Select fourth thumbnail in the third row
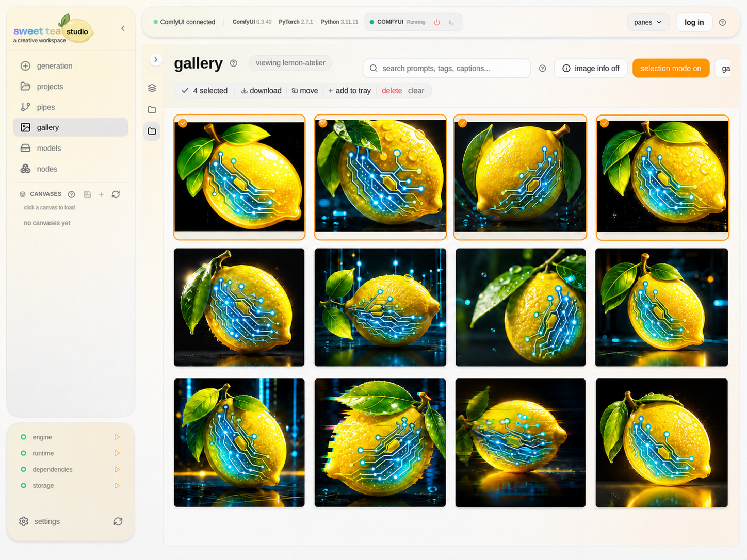747x560 pixels. 661,443
